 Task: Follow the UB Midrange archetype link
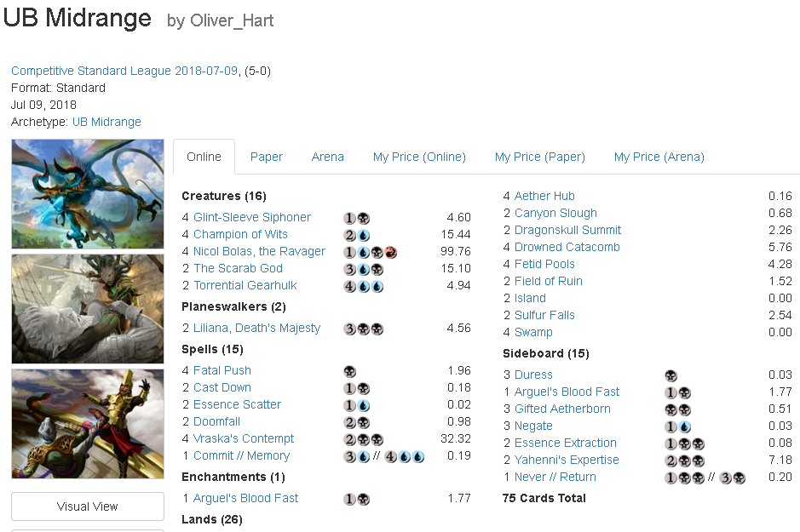[106, 122]
